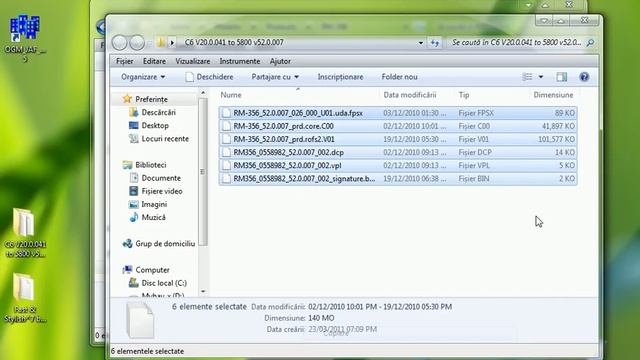640x360 pixels.
Task: Open the Fișiere video library
Action: click(162, 191)
